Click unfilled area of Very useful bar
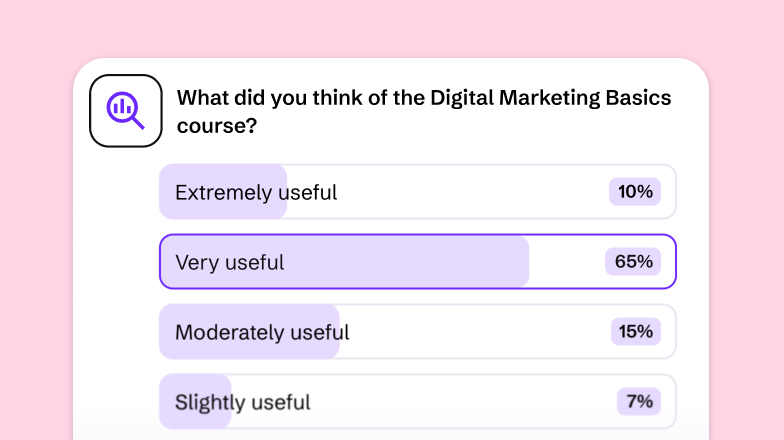784x440 pixels. (565, 262)
